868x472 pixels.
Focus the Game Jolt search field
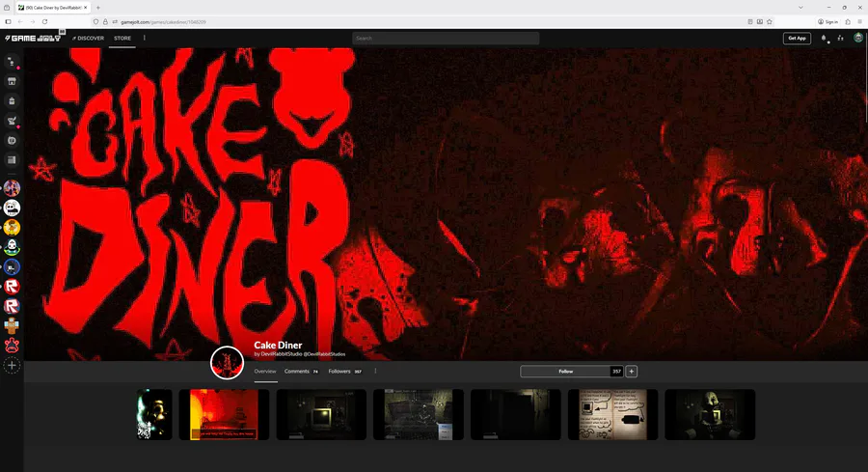446,39
